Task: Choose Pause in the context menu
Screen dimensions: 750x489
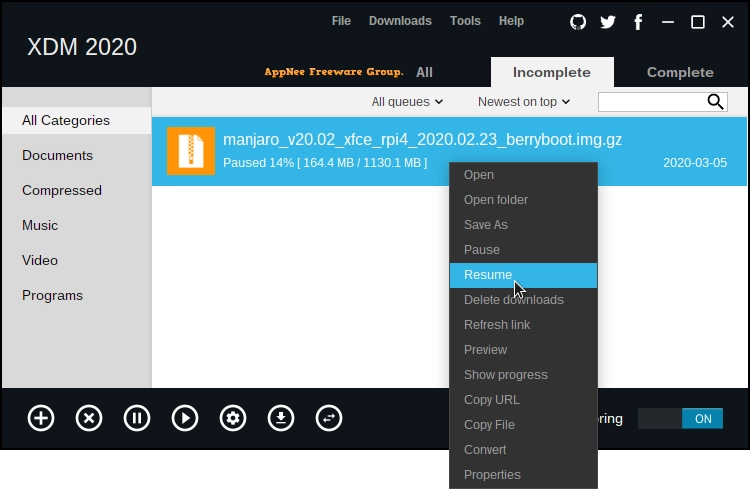Action: pos(523,250)
